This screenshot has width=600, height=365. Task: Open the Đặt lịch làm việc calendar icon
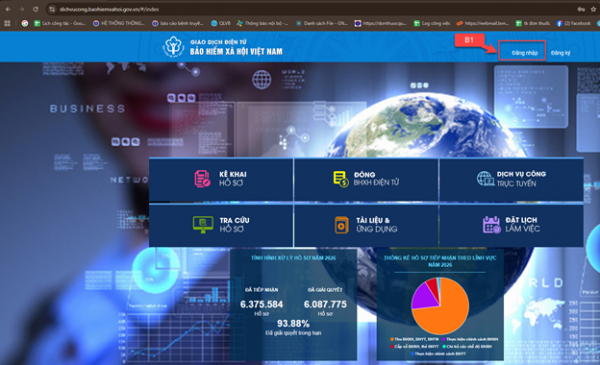click(x=491, y=225)
